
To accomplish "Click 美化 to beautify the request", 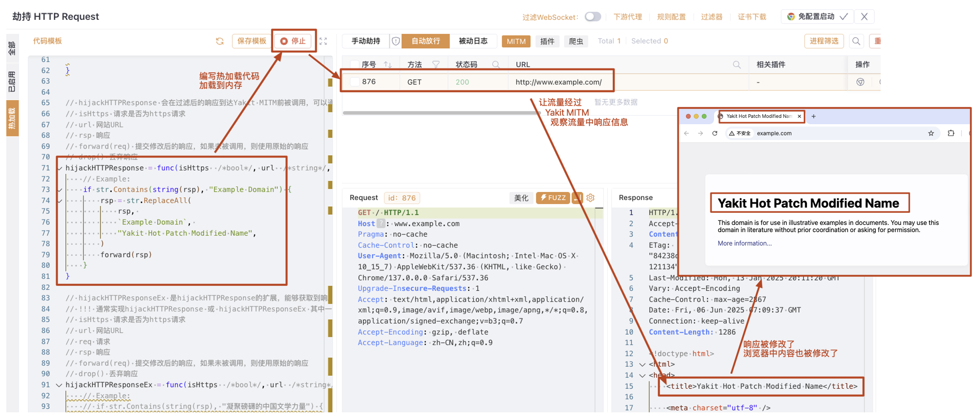I will (x=521, y=198).
